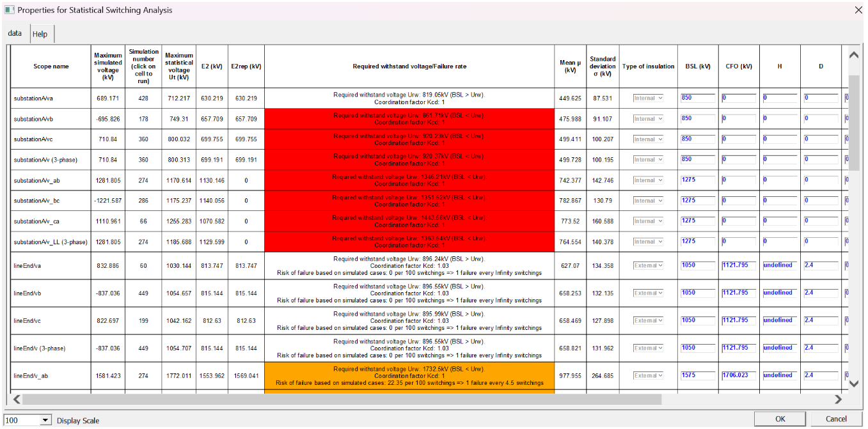This screenshot has width=868, height=429.
Task: Edit the BSL field for substationA/v_ab
Action: (x=697, y=180)
